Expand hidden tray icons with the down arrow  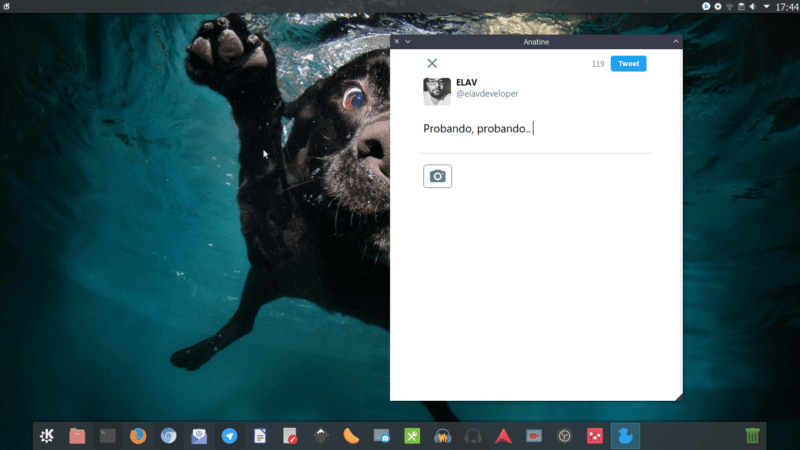(766, 7)
